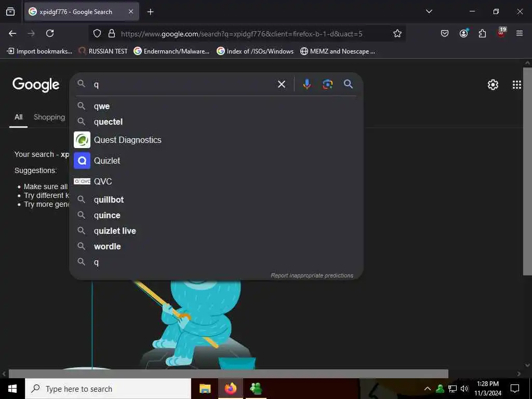Open the 'MEMZ and Noescape ...' bookmark
Image resolution: width=532 pixels, height=399 pixels.
(x=338, y=51)
